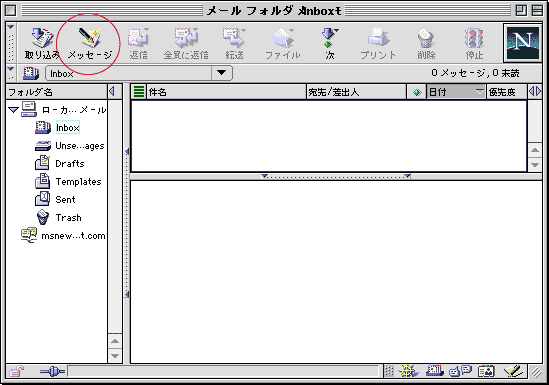The image size is (549, 385).
Task: Collapse the ローカルメール tree node
Action: 13,110
